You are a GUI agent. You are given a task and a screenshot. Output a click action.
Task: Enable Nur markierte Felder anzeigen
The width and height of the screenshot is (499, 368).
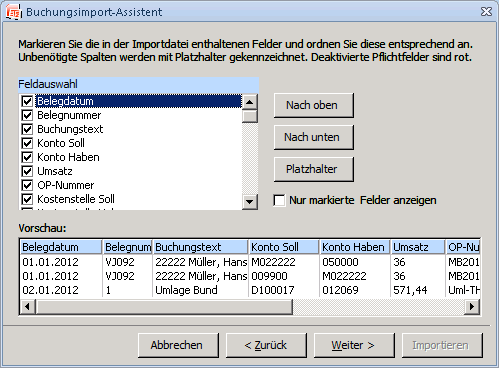pyautogui.click(x=279, y=200)
